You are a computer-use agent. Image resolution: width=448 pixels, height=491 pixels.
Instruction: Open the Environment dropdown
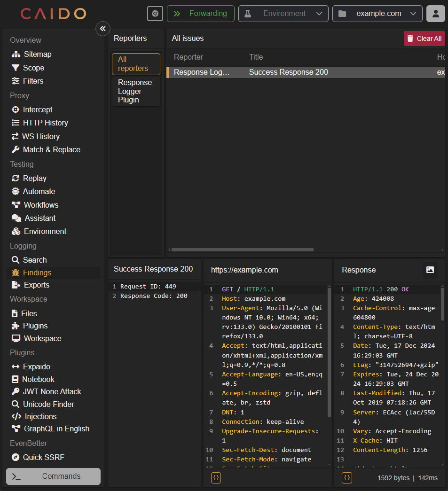tap(283, 14)
